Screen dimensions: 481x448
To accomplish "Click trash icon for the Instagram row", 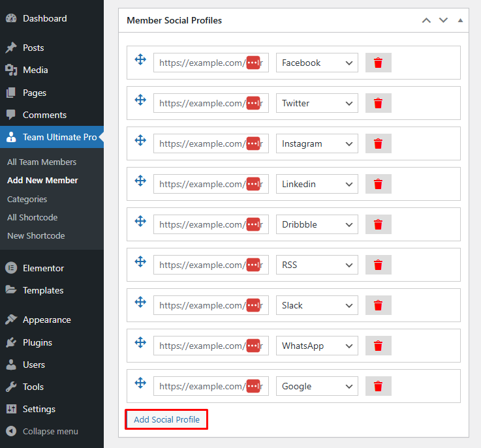I will click(378, 144).
